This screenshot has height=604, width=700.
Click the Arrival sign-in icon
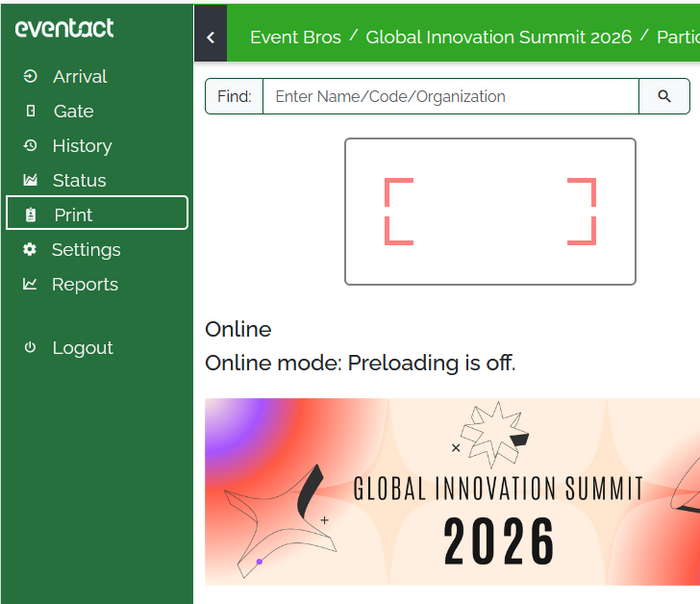30,76
